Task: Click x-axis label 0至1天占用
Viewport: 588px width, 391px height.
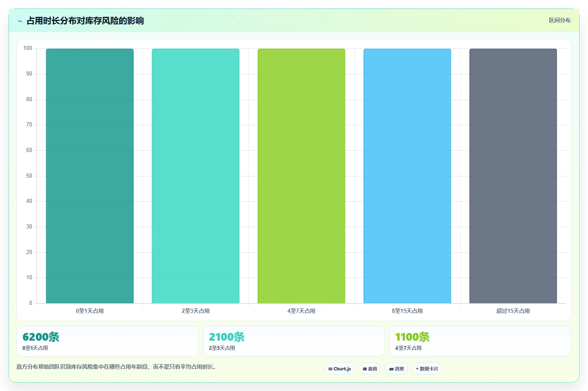Action: pos(90,311)
